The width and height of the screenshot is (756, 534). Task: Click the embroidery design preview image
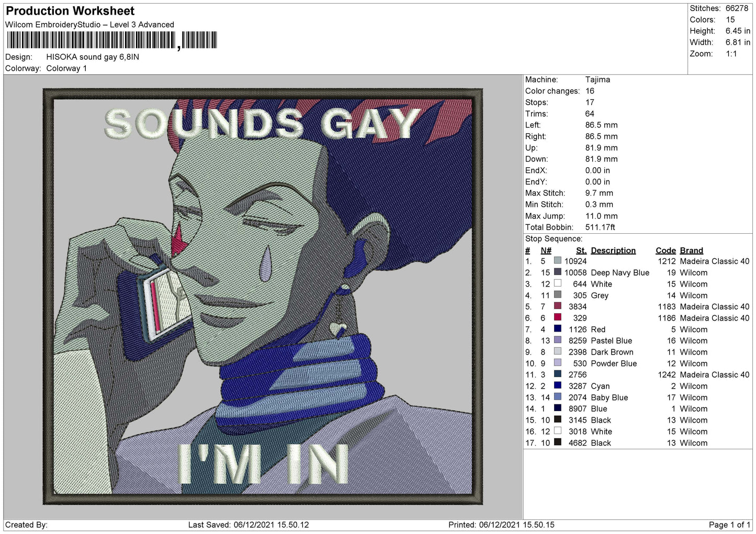point(263,297)
